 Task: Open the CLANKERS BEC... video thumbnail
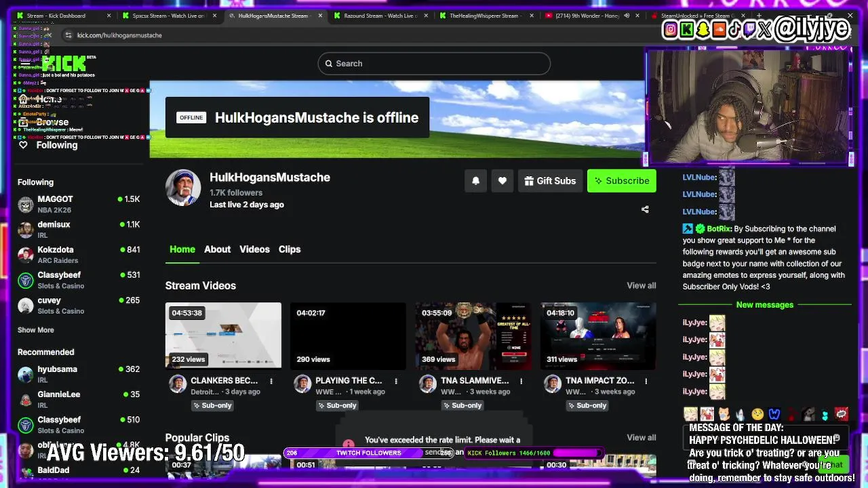tap(223, 335)
